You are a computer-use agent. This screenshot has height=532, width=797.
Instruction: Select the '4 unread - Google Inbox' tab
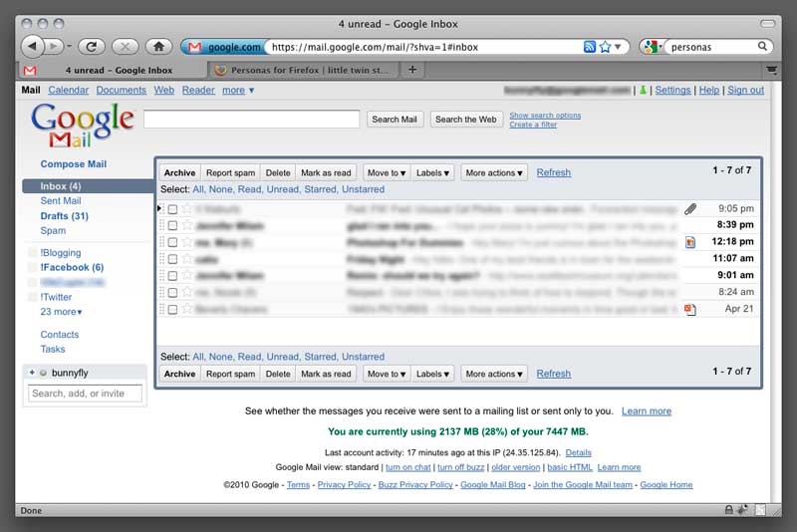click(113, 70)
